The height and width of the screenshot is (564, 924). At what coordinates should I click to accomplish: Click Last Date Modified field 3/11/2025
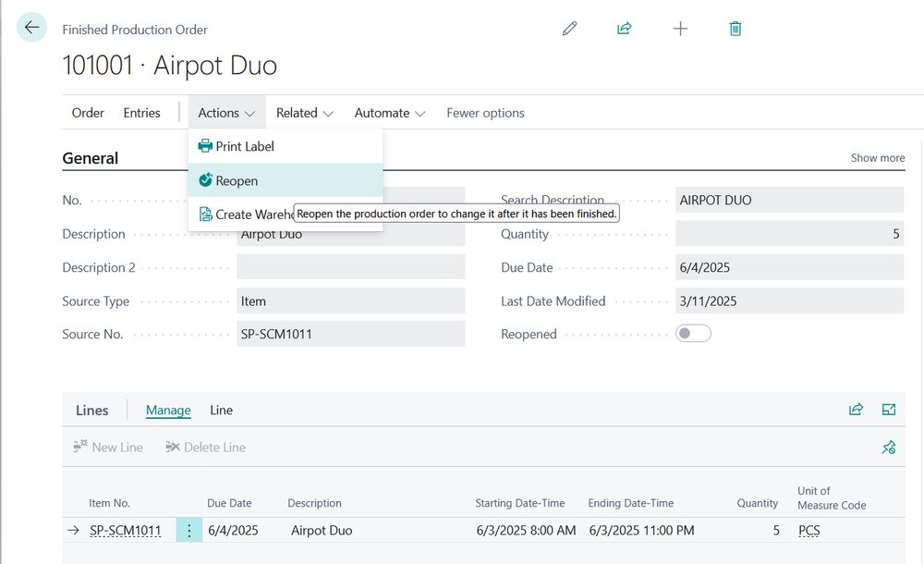click(x=790, y=300)
